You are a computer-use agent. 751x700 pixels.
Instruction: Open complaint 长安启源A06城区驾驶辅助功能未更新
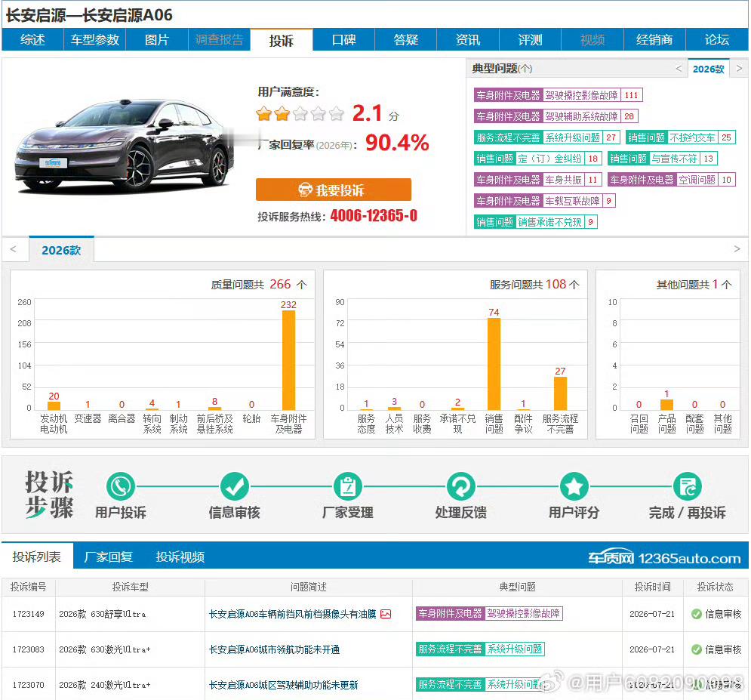[x=283, y=685]
